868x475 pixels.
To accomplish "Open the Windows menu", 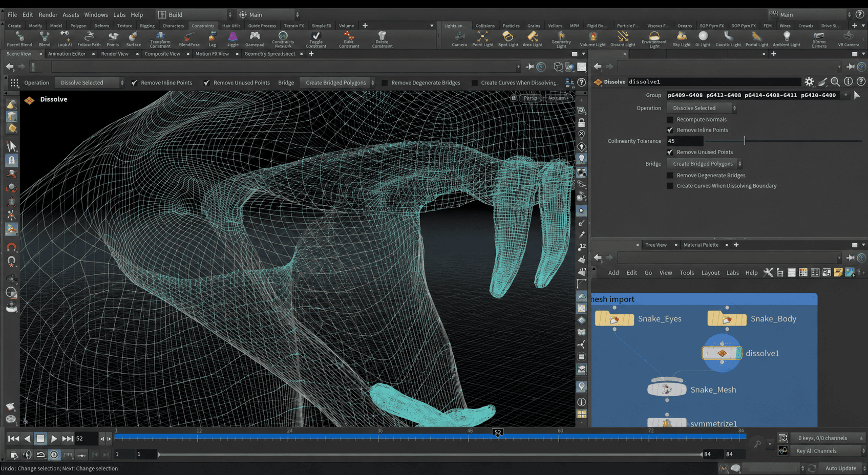I will pyautogui.click(x=96, y=14).
